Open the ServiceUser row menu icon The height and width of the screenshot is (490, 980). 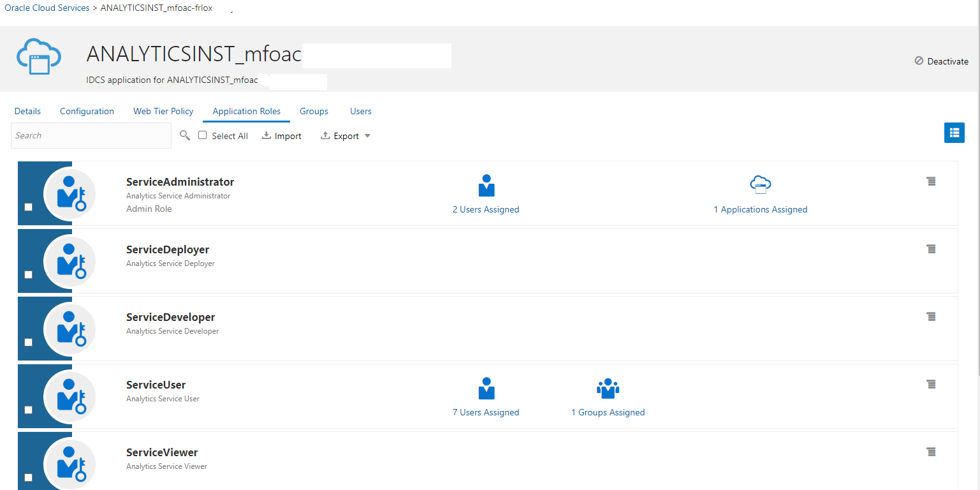[x=931, y=385]
